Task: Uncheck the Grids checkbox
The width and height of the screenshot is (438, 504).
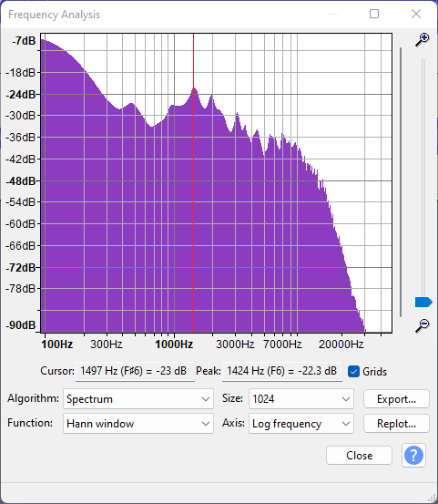Action: tap(353, 372)
